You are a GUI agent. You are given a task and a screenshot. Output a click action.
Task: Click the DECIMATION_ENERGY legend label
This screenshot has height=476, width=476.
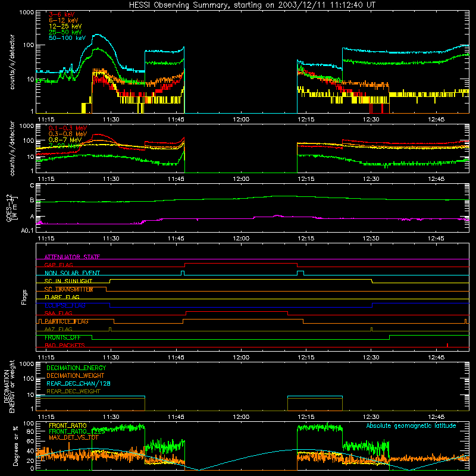pyautogui.click(x=76, y=368)
